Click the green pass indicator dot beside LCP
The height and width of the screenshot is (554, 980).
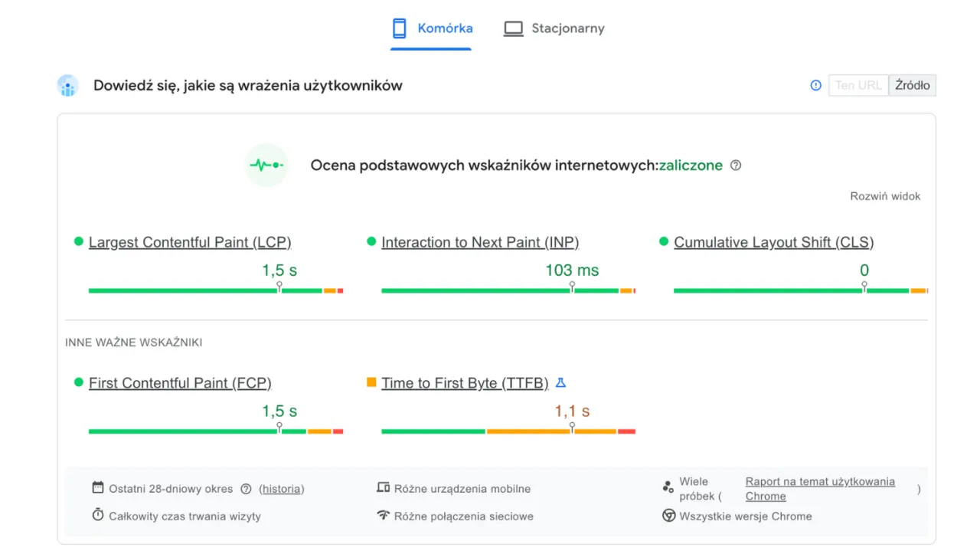pyautogui.click(x=77, y=241)
